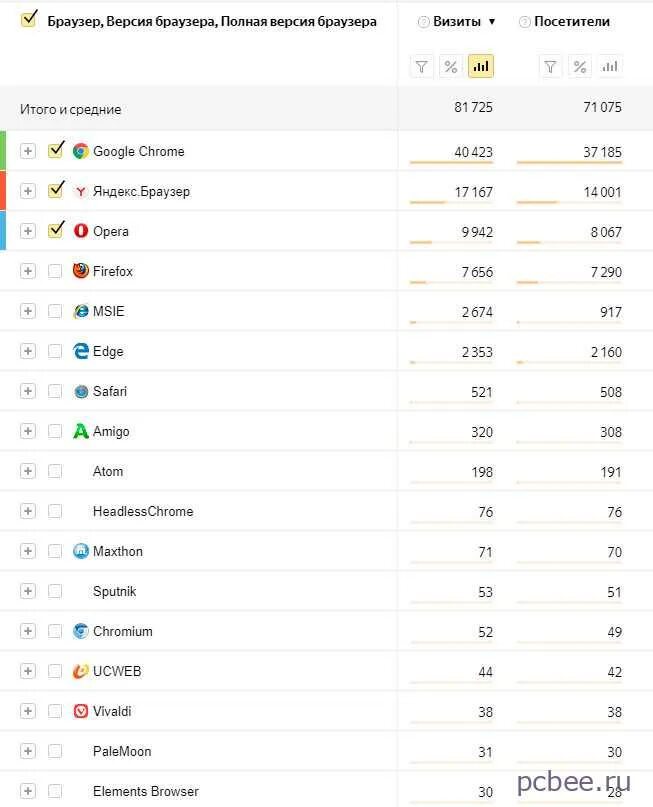Uncheck the Google Chrome checkbox
The width and height of the screenshot is (653, 807).
tap(56, 151)
